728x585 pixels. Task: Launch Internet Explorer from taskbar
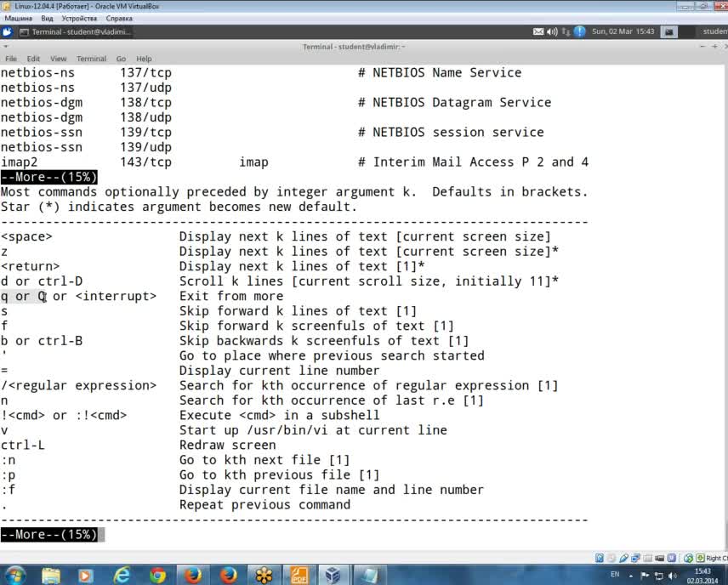[x=122, y=576]
